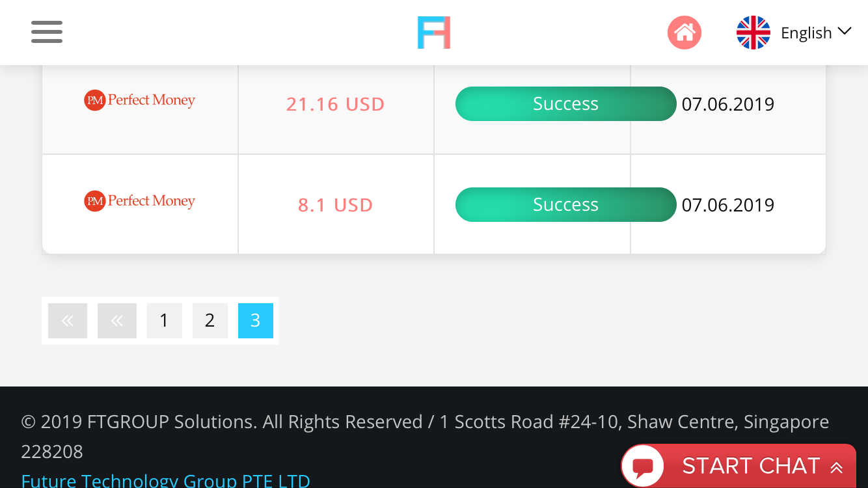Click the START CHAT button
The image size is (868, 488).
[750, 466]
